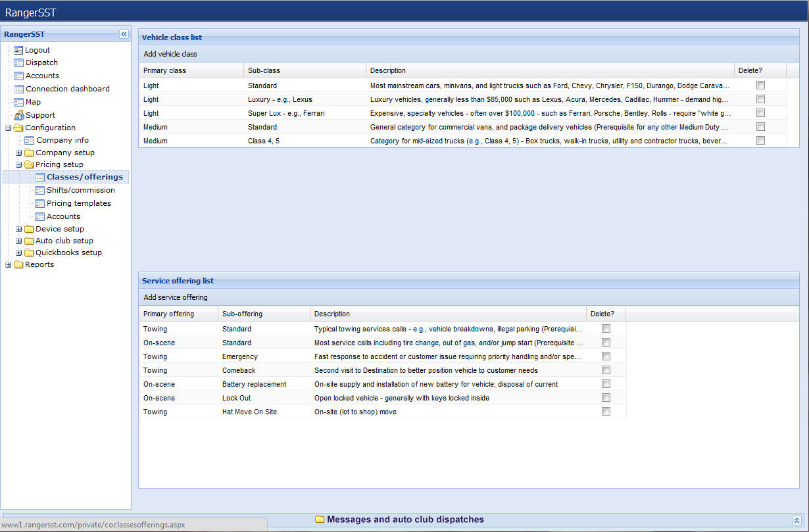Tick Delete checkbox for Medium Class 4, 5
The height and width of the screenshot is (532, 809).
pyautogui.click(x=760, y=141)
